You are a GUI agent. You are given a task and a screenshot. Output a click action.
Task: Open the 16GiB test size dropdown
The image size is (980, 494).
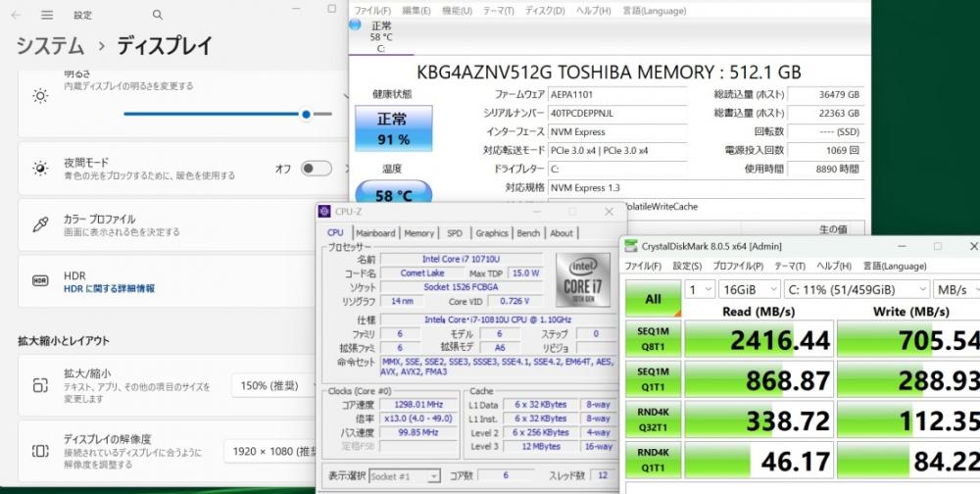tap(748, 290)
